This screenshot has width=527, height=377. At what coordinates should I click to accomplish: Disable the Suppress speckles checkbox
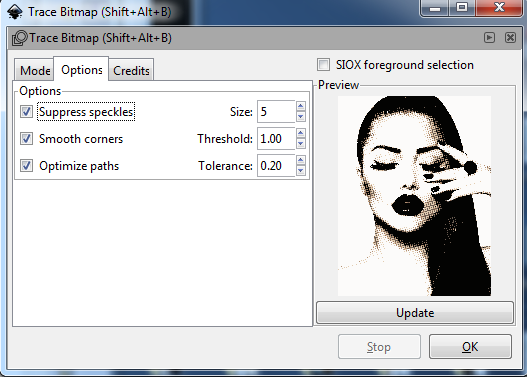[x=26, y=112]
